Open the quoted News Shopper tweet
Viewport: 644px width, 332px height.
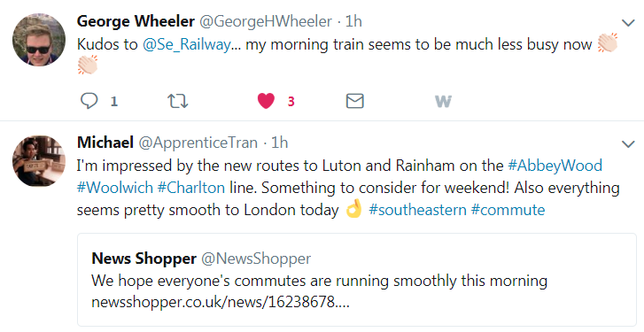click(356, 280)
